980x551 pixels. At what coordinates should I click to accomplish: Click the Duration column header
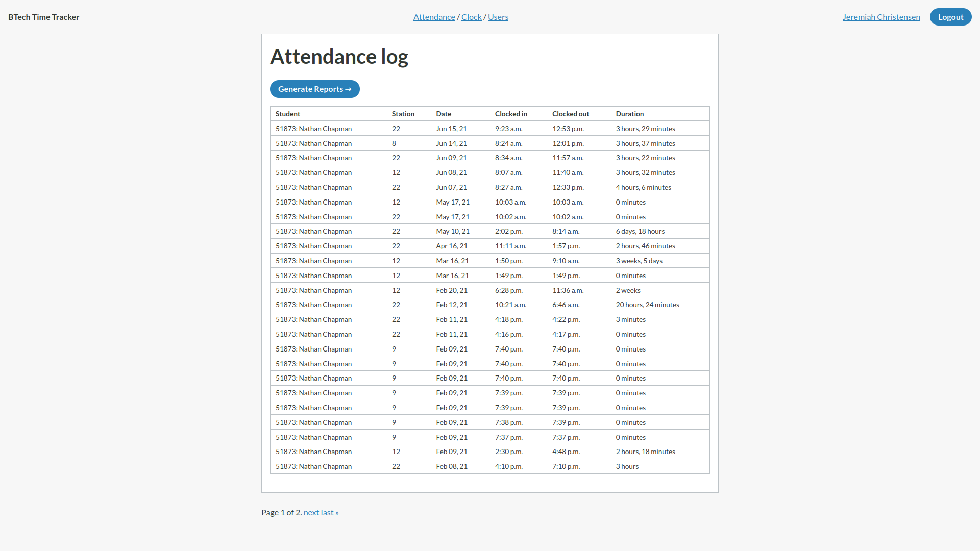[629, 114]
